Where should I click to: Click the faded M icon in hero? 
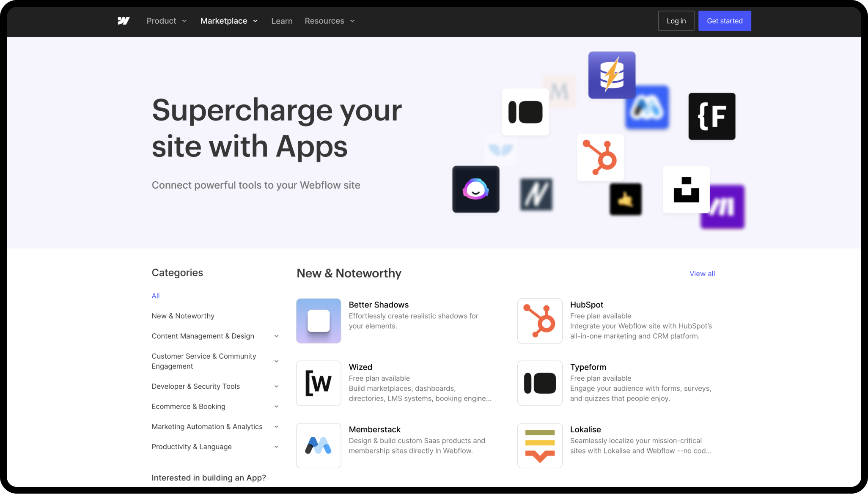pos(560,91)
